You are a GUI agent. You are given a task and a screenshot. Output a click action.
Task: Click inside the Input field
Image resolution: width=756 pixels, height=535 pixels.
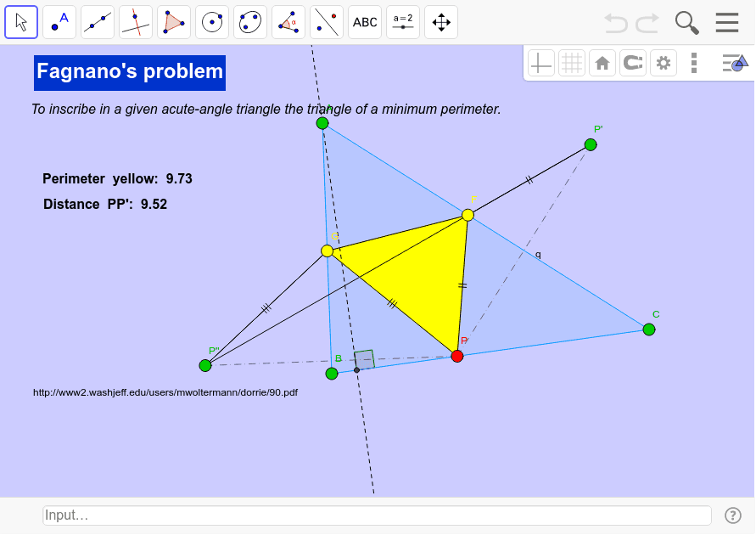[x=378, y=515]
